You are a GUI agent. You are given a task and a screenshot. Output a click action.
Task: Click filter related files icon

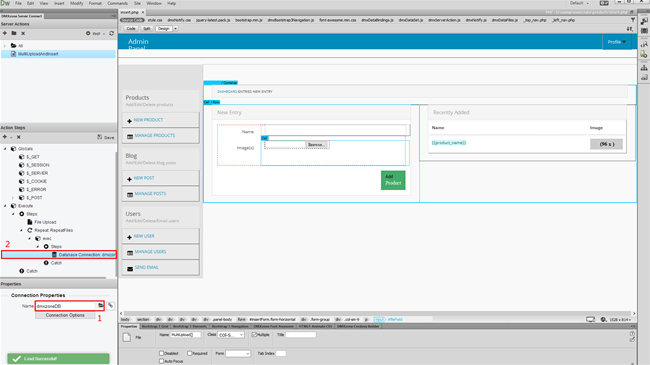633,20
